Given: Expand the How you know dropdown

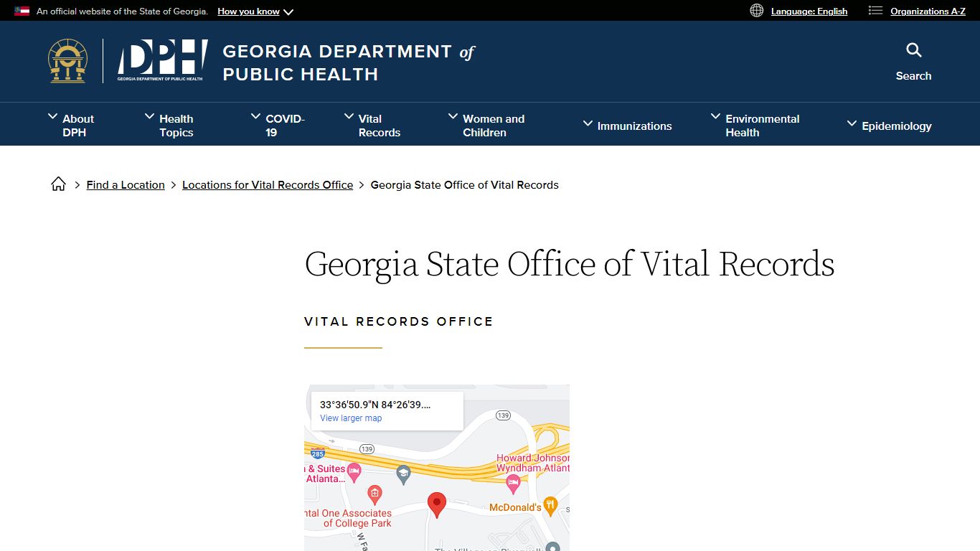Looking at the screenshot, I should (x=255, y=11).
